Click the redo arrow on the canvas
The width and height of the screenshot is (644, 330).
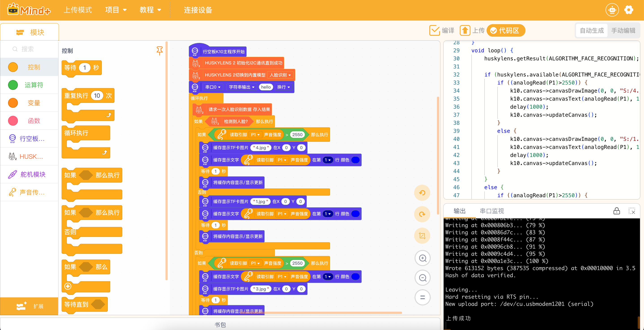click(x=422, y=214)
